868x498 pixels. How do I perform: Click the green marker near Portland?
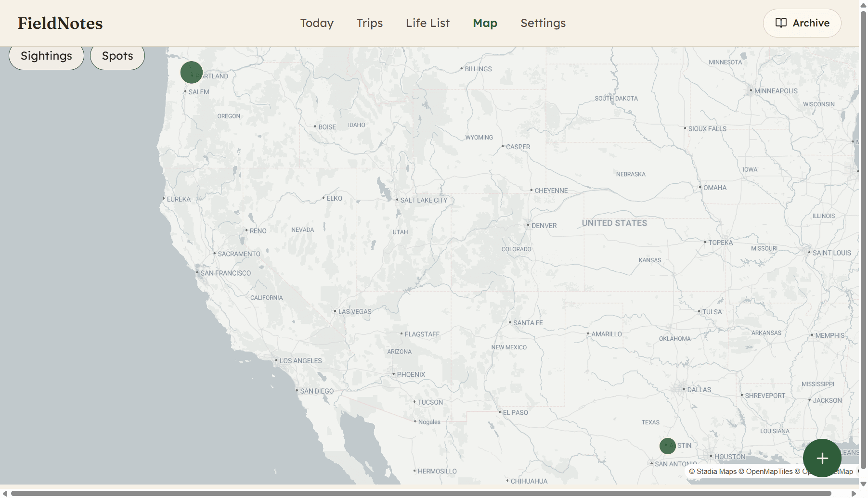coord(191,72)
